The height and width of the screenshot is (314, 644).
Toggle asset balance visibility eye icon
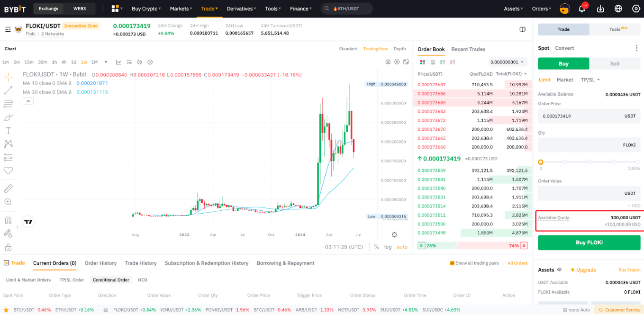559,269
